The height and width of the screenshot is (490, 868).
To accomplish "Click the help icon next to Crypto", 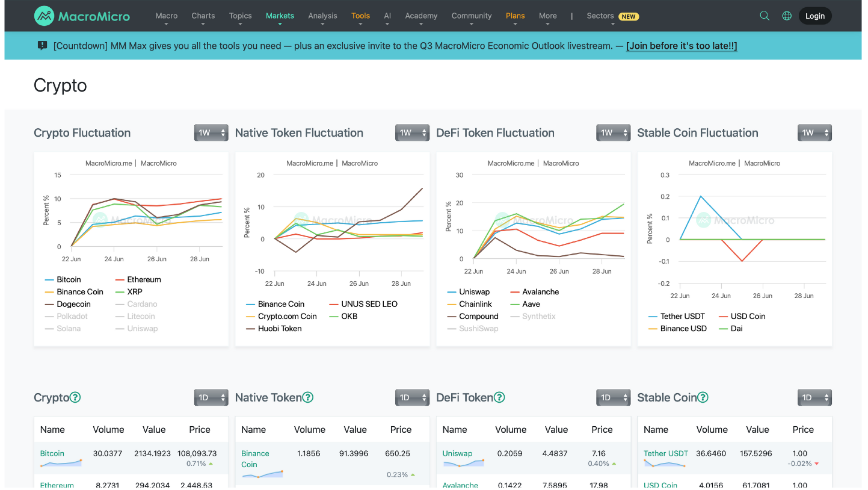I will tap(75, 397).
